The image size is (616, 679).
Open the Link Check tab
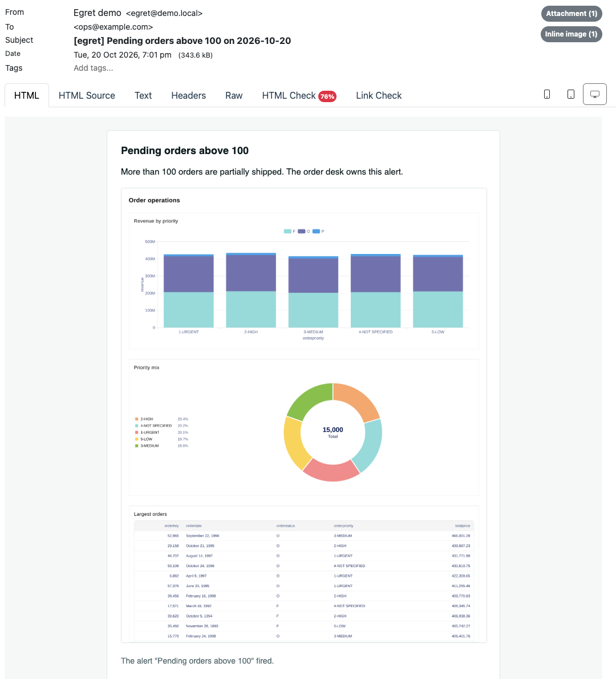pos(379,95)
